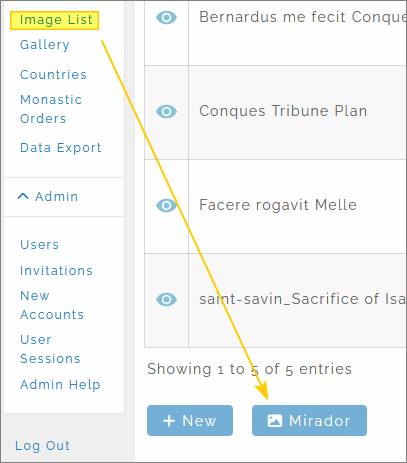Open the highlighted Image List menu item
407x463 pixels.
coord(56,20)
